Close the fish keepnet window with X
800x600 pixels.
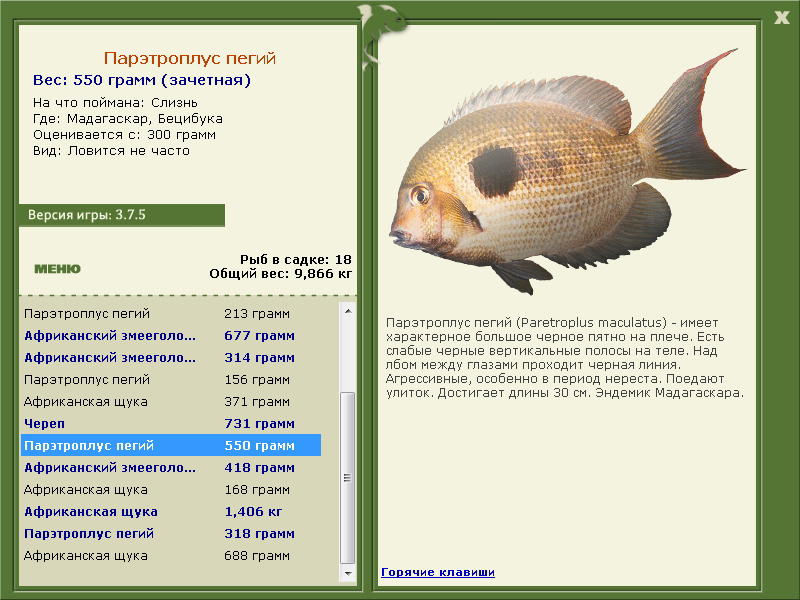pos(782,18)
